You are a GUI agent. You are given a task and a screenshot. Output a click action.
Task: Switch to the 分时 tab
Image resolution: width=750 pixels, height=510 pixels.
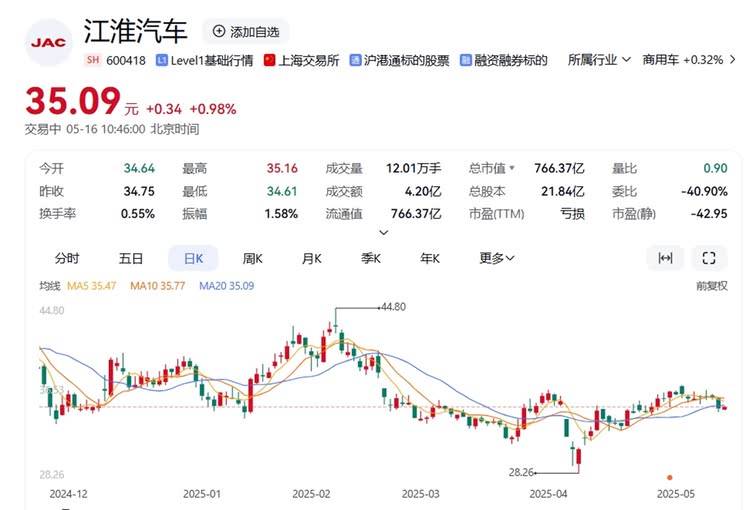click(x=67, y=258)
